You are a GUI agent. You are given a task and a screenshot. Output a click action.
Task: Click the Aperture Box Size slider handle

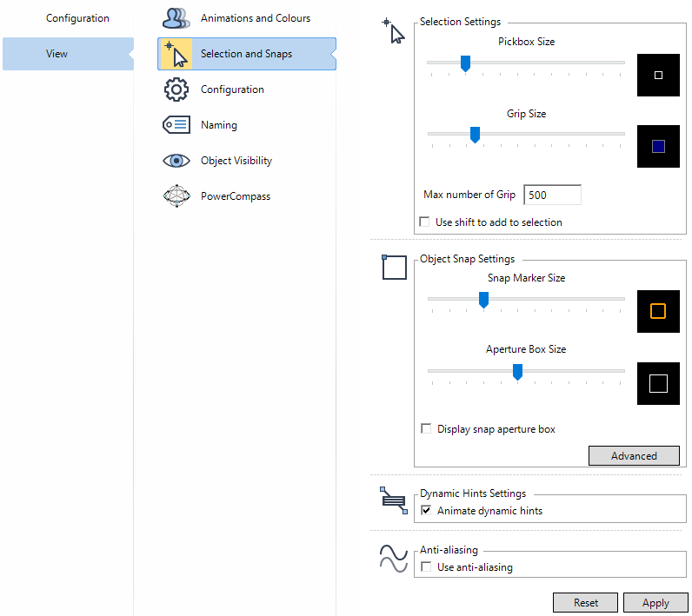517,371
